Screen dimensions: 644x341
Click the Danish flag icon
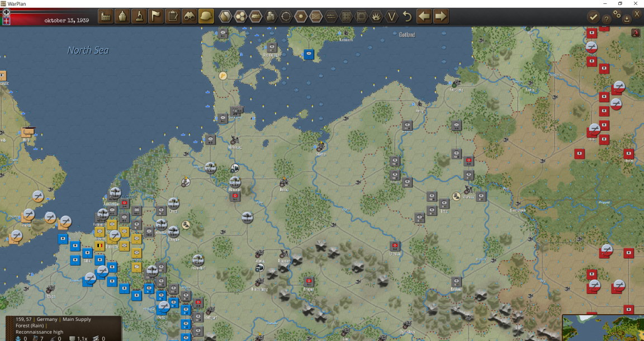tap(6, 21)
